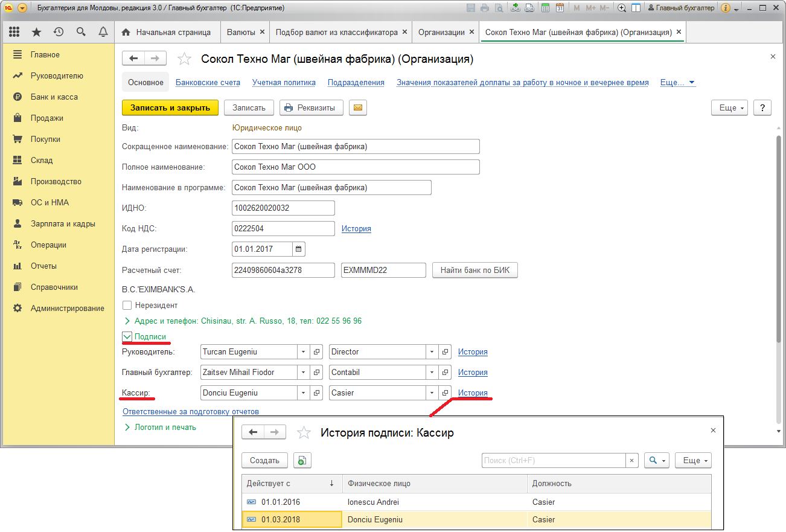Toggle the Нерезидент checkbox
Screen dimensions: 786x532
click(x=127, y=306)
